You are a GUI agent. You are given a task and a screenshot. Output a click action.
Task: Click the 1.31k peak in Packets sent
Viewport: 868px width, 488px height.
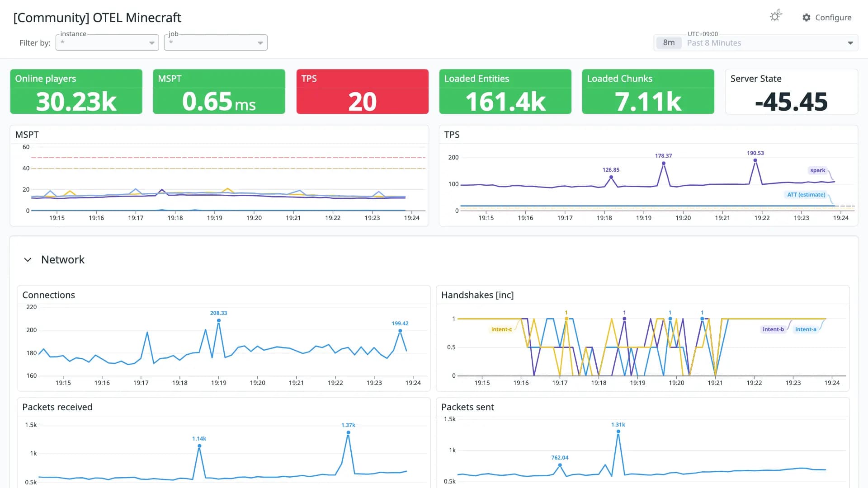pyautogui.click(x=618, y=432)
